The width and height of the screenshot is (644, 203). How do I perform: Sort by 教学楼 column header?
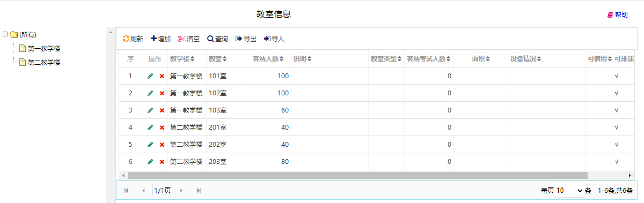(182, 59)
